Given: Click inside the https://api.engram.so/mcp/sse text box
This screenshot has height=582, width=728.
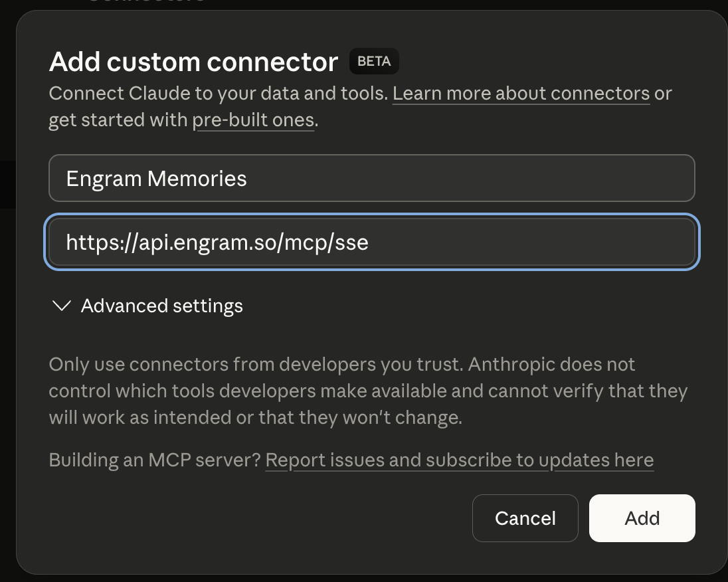Looking at the screenshot, I should point(372,242).
